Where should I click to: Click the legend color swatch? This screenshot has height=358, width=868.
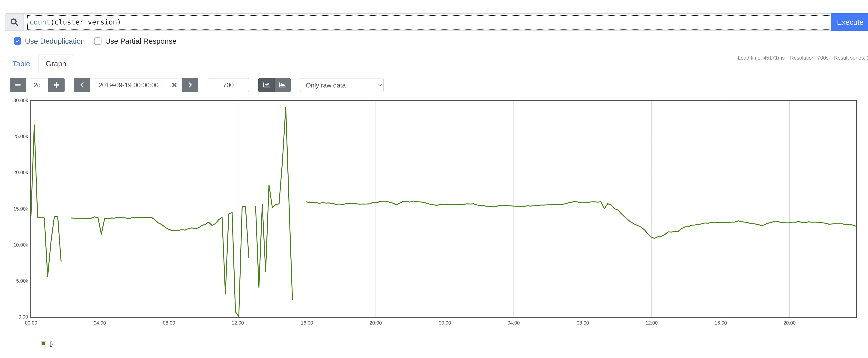pos(44,343)
